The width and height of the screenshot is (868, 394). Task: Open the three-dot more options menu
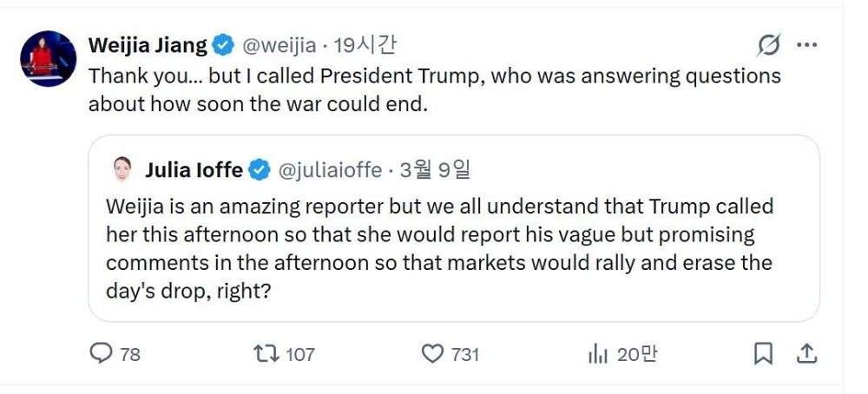coord(806,45)
